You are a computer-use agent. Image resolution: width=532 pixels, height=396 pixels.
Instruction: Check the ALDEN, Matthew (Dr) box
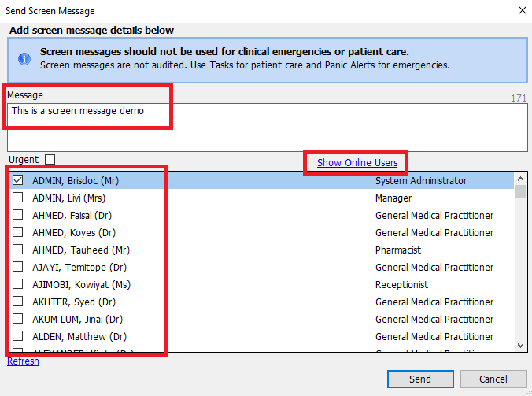pos(18,337)
